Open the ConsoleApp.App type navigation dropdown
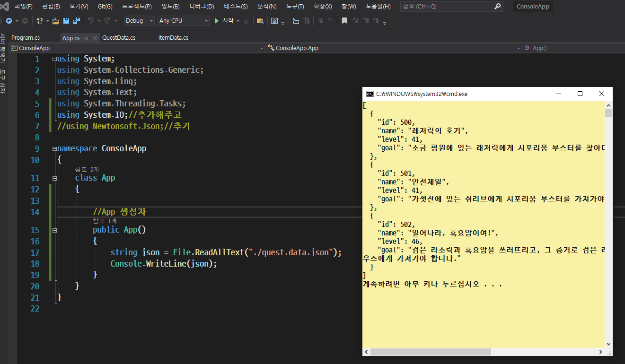This screenshot has width=625, height=364. (394, 48)
